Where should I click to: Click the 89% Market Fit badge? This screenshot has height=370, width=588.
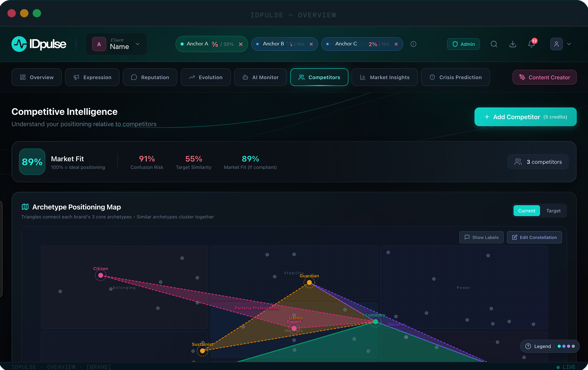32,162
